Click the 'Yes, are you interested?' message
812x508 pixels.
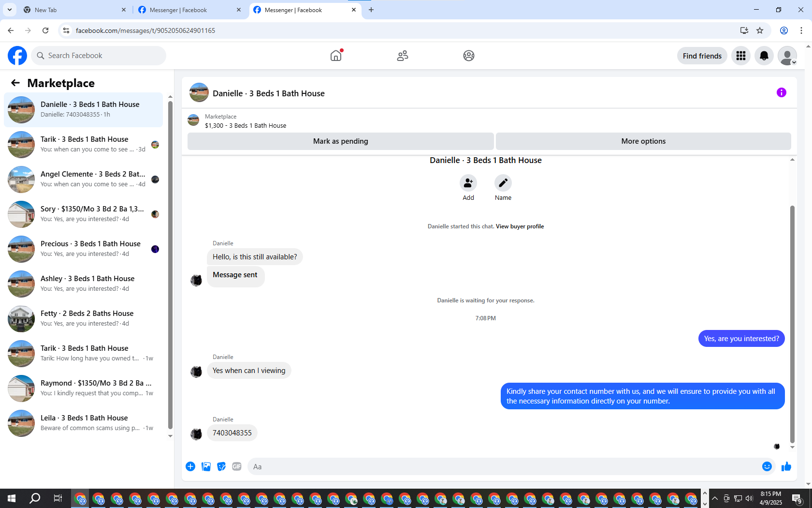[x=741, y=339]
